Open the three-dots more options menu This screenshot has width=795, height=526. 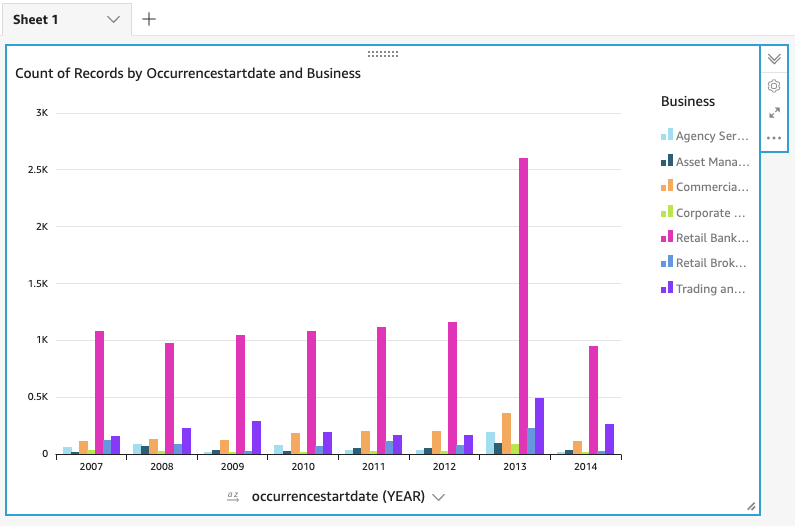point(774,138)
